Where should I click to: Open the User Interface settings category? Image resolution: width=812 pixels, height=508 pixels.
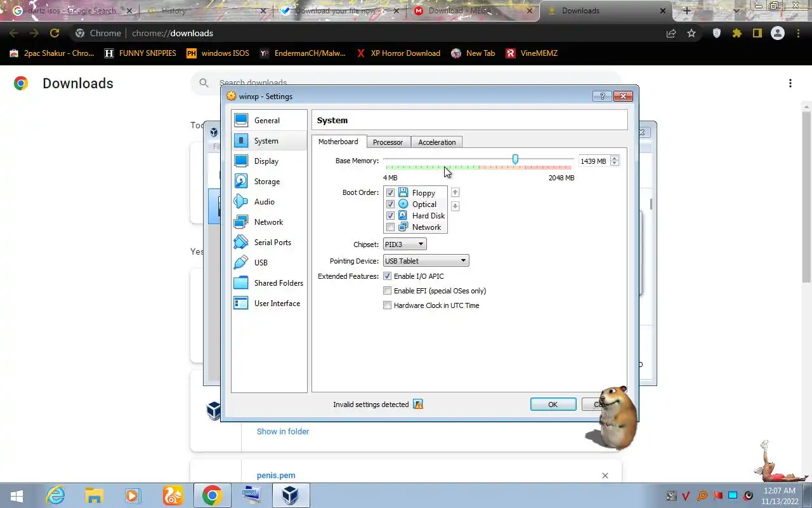pyautogui.click(x=269, y=304)
